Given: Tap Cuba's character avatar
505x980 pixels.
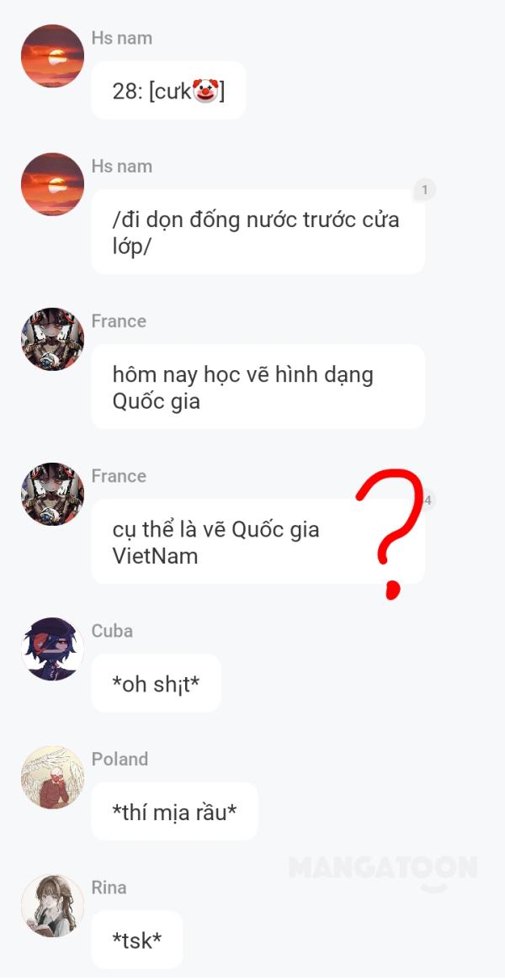Looking at the screenshot, I should tap(52, 649).
